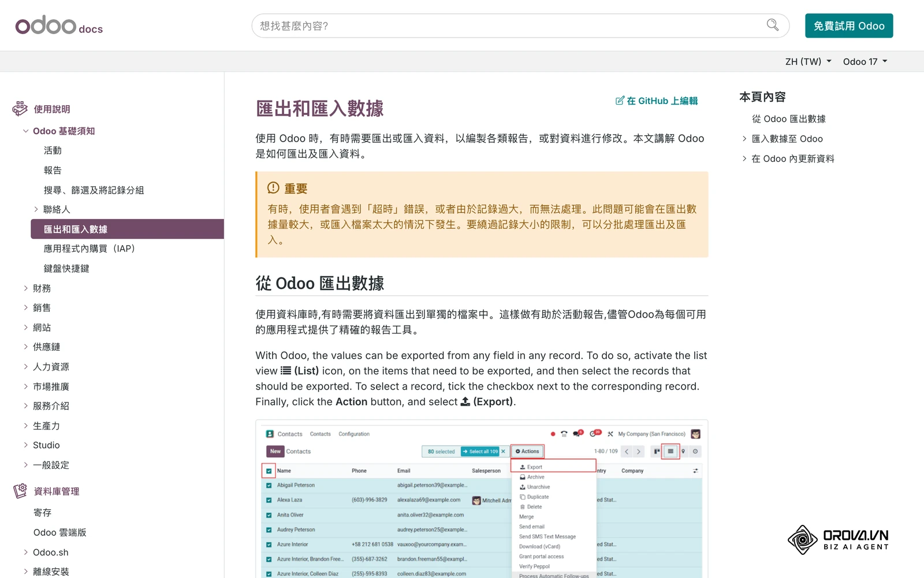Open the Odoo 雲端版 sidebar link
This screenshot has height=578, width=924.
pyautogui.click(x=59, y=532)
